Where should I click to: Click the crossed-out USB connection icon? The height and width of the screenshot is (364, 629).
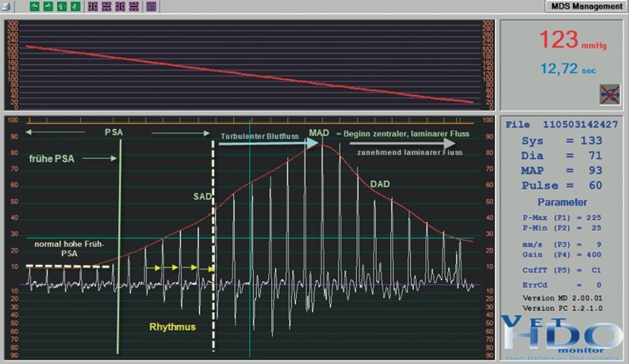coord(608,94)
